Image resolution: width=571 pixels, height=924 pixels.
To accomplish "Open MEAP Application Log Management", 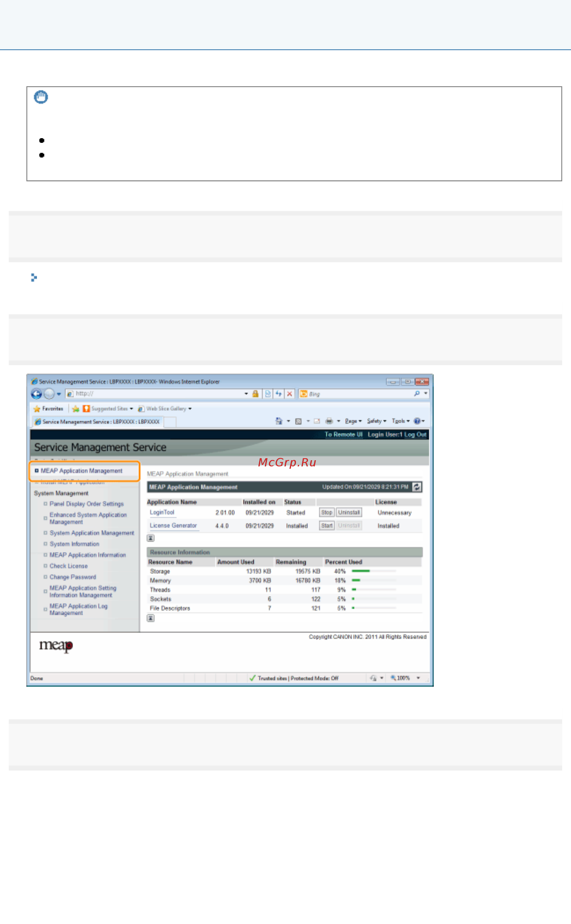I will pyautogui.click(x=78, y=609).
